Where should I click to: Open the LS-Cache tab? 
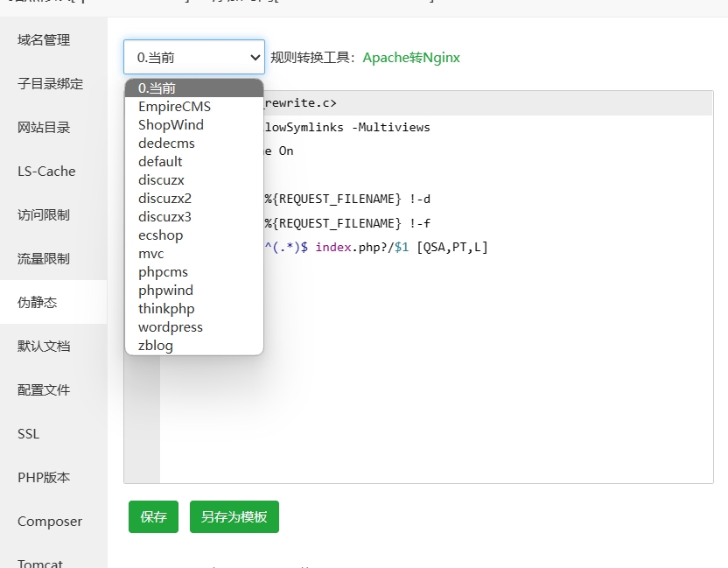pos(53,172)
